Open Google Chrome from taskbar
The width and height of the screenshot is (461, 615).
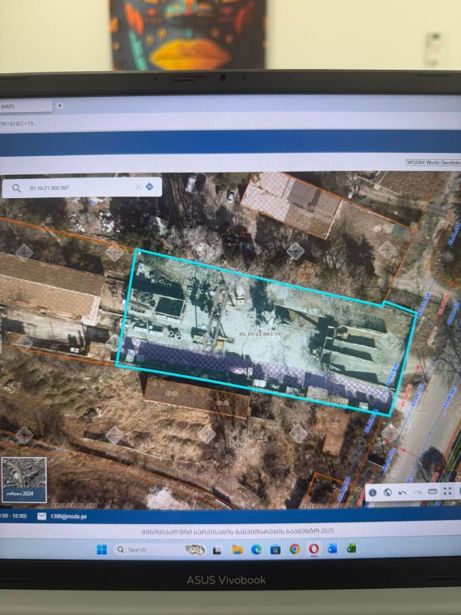(x=295, y=549)
